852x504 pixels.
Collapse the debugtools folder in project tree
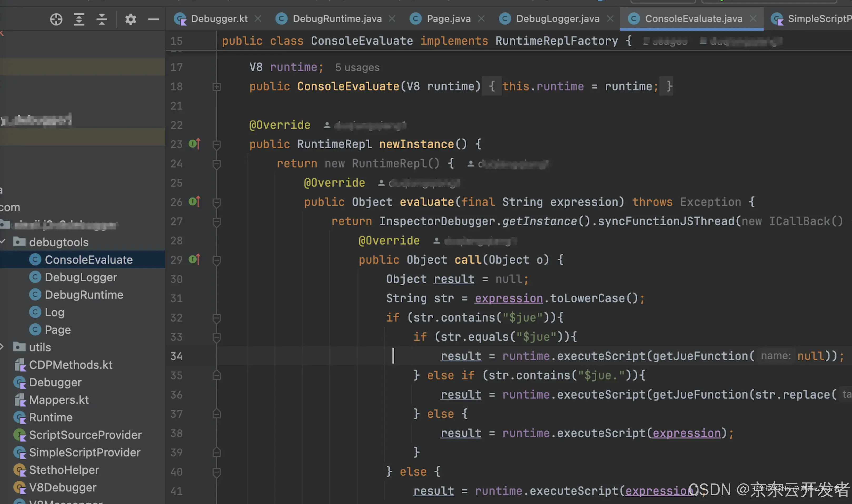[x=3, y=241]
